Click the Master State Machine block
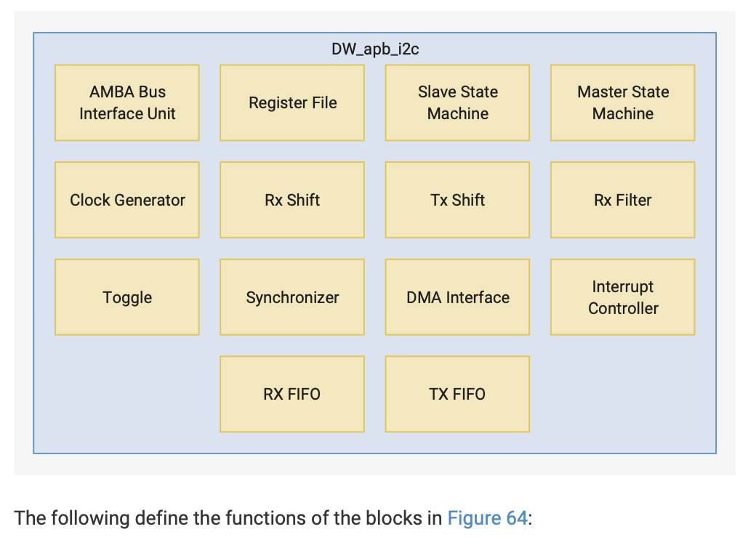The width and height of the screenshot is (756, 548). (x=622, y=102)
